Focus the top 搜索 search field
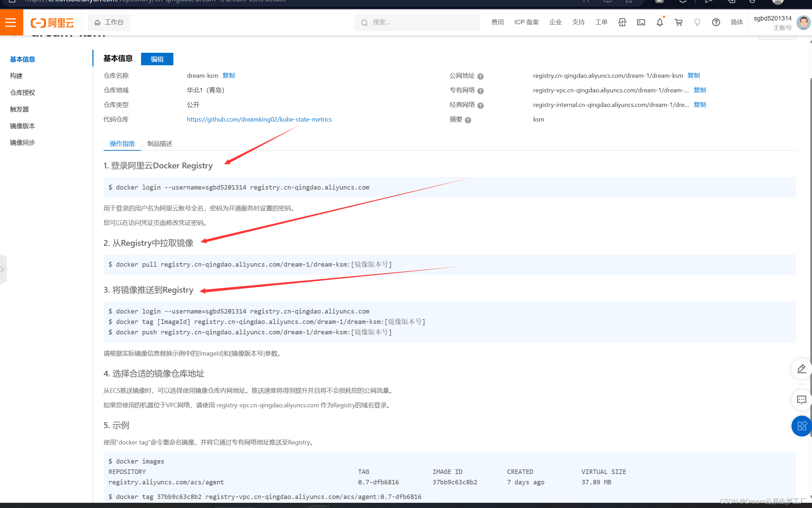The image size is (812, 508). pos(417,23)
